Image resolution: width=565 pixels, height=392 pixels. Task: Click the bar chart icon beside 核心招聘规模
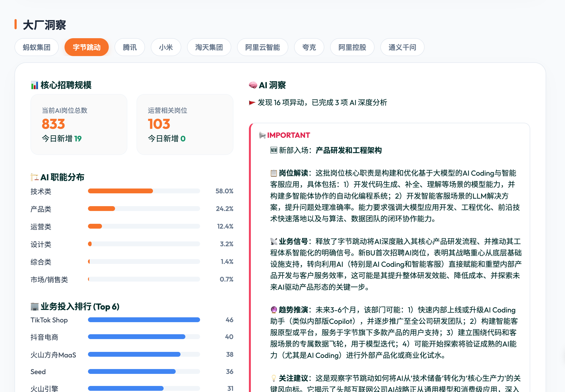click(x=34, y=85)
